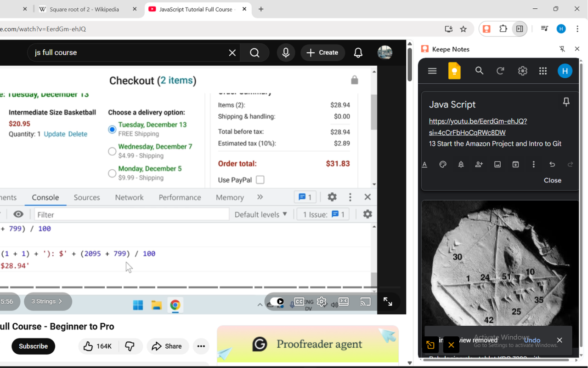Dislike the video
Screen dimensions: 588x368
tap(130, 346)
